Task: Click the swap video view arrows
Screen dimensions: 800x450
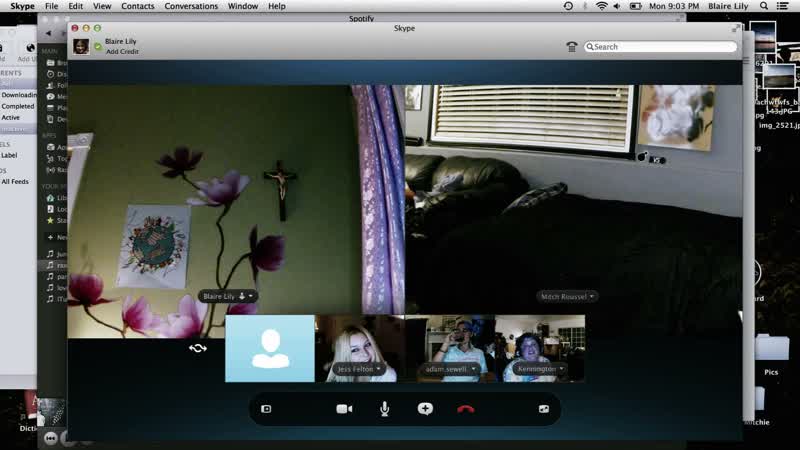Action: [197, 348]
